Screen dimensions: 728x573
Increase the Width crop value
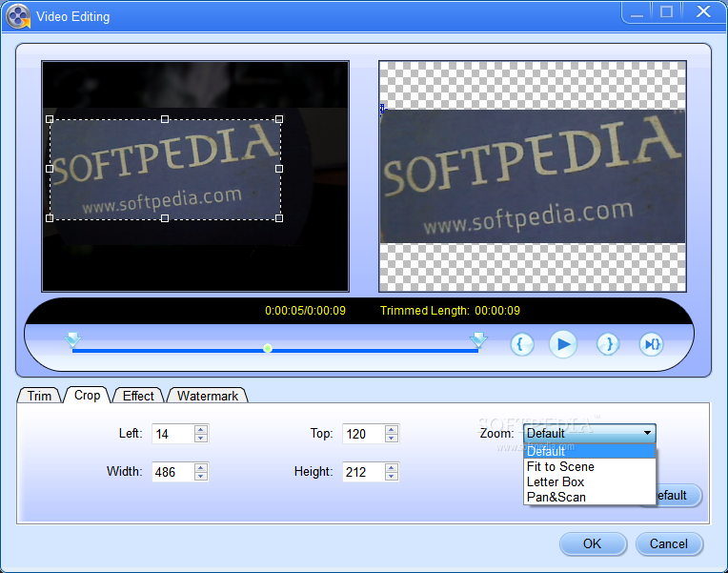pyautogui.click(x=201, y=467)
